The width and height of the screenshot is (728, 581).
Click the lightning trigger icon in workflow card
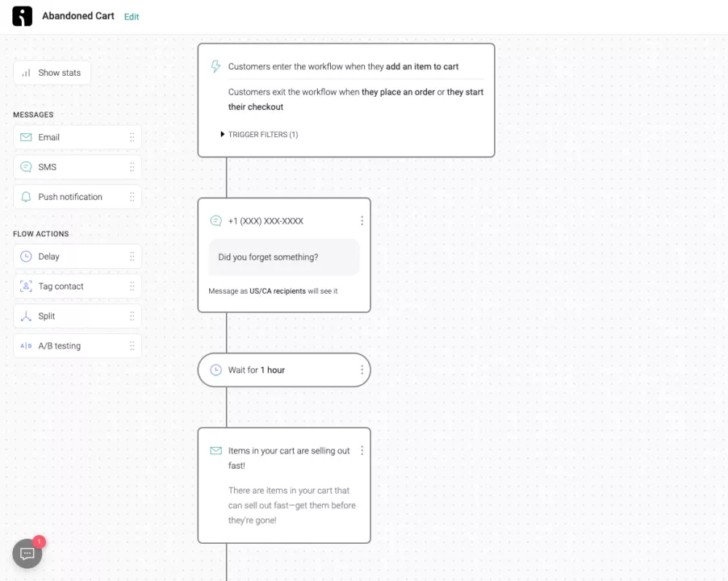(x=215, y=66)
